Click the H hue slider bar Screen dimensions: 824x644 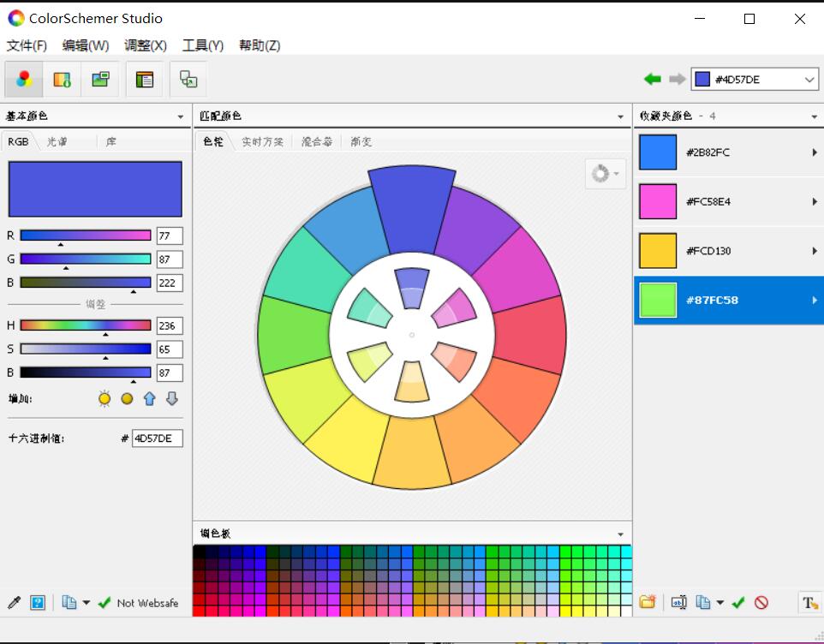point(86,325)
